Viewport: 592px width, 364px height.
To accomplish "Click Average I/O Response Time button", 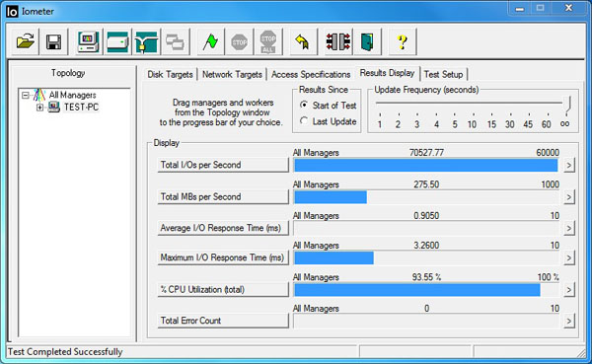I will (223, 228).
